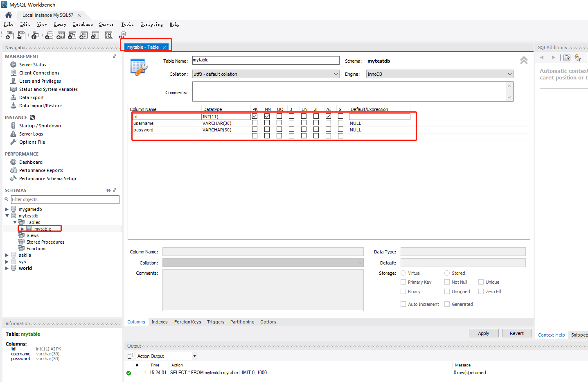The height and width of the screenshot is (382, 588).
Task: Expand the mygamedb schema
Action: [7, 209]
